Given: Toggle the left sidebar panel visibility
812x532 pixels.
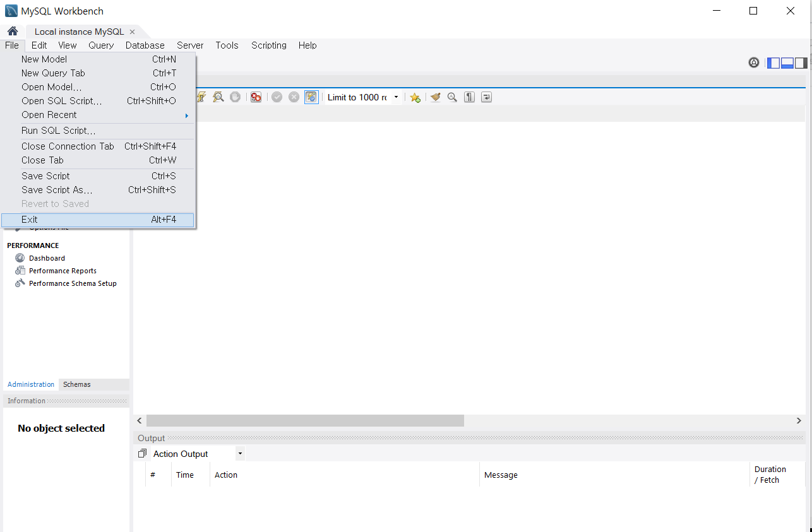Looking at the screenshot, I should (773, 62).
